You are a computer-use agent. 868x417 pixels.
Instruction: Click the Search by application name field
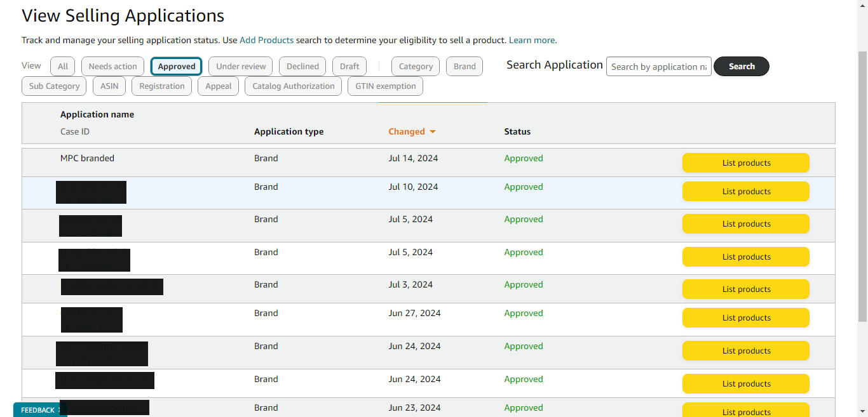(x=658, y=67)
